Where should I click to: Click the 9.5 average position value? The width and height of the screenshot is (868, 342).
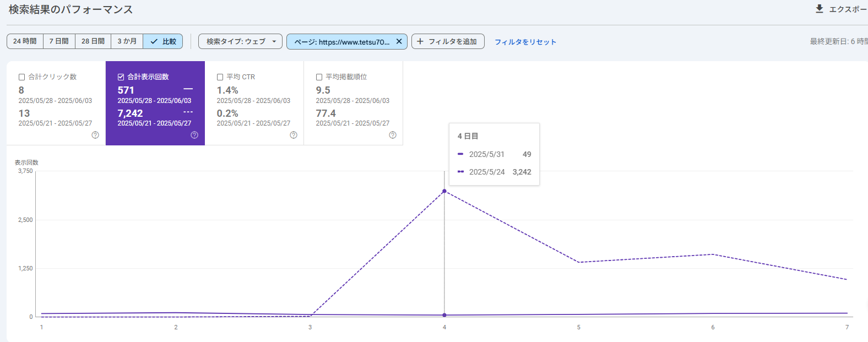point(323,90)
